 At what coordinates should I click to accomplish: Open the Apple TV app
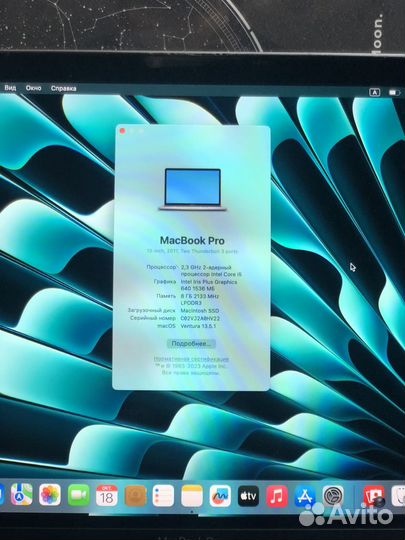(248, 496)
